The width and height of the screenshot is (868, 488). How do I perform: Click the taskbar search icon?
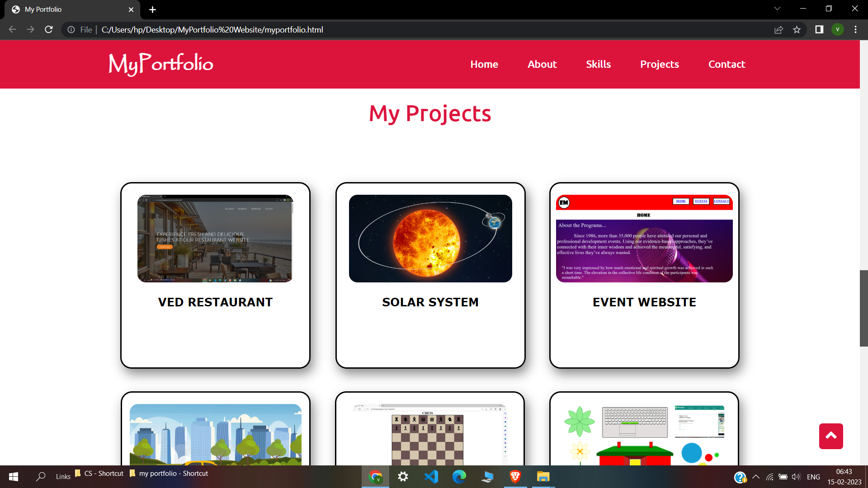pos(41,476)
